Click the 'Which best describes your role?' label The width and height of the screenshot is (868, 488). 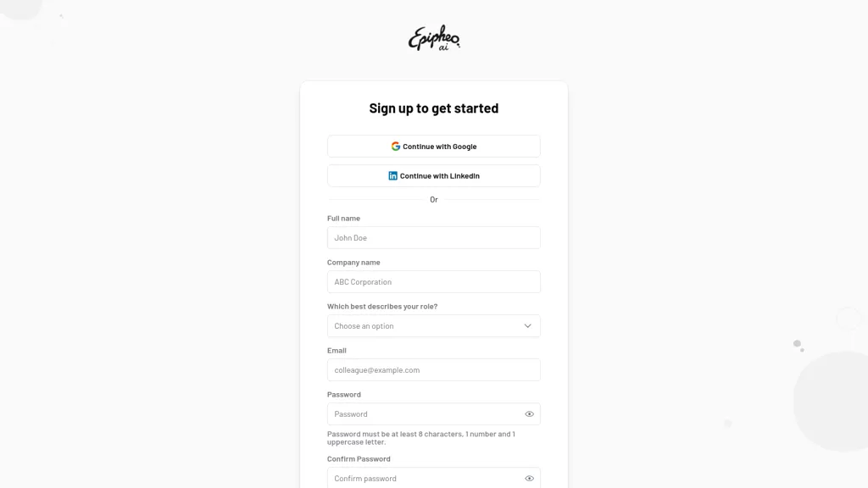382,307
